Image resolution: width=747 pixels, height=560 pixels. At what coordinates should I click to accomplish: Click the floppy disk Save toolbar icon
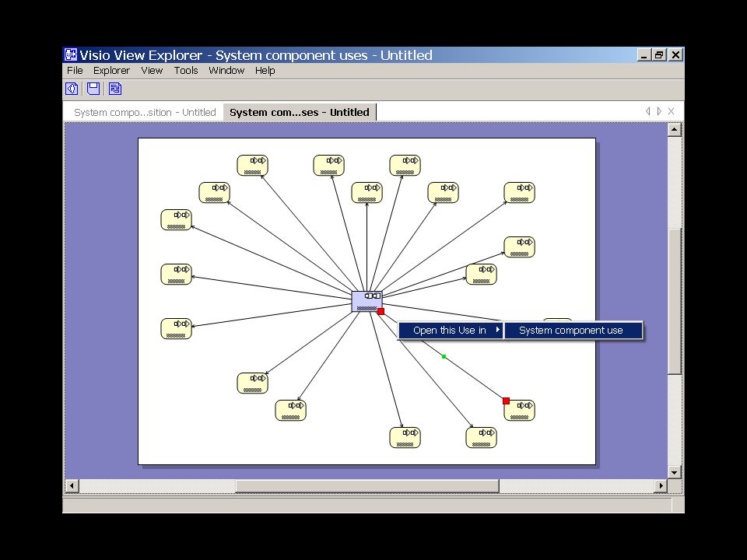click(93, 89)
